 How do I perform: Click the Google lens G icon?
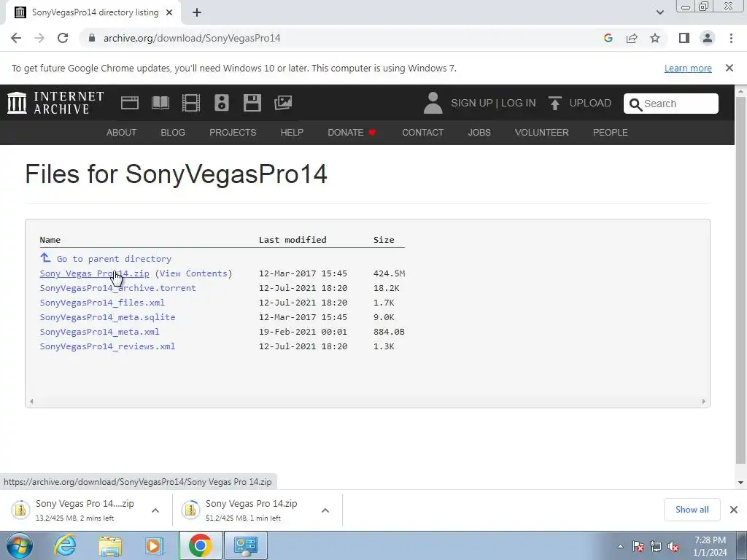point(608,38)
